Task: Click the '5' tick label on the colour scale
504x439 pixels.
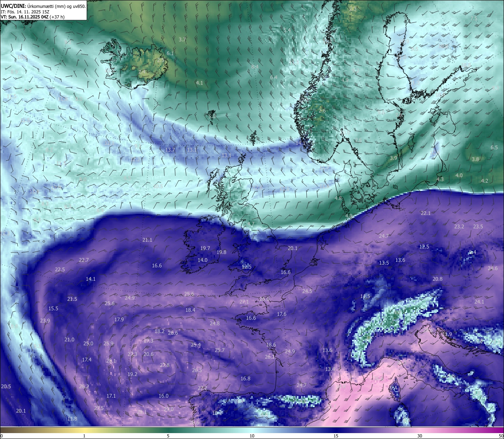Action: (168, 436)
